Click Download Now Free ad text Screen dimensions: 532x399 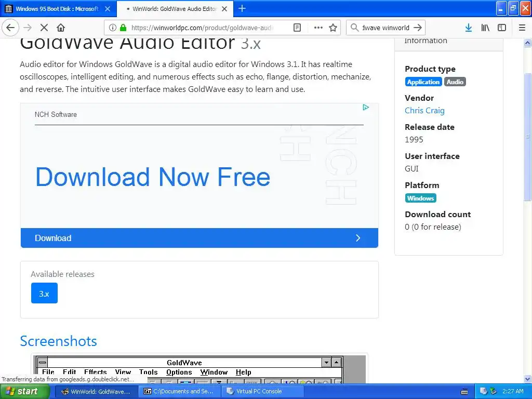pyautogui.click(x=153, y=177)
